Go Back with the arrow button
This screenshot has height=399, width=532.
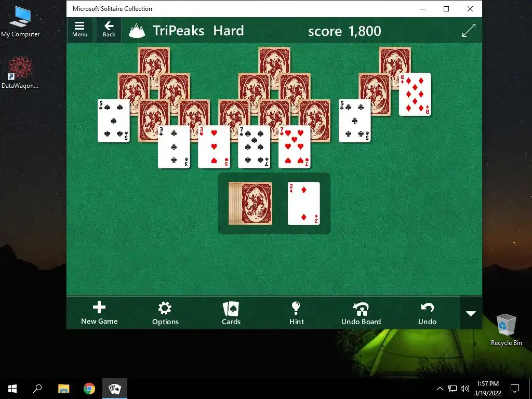tap(109, 30)
